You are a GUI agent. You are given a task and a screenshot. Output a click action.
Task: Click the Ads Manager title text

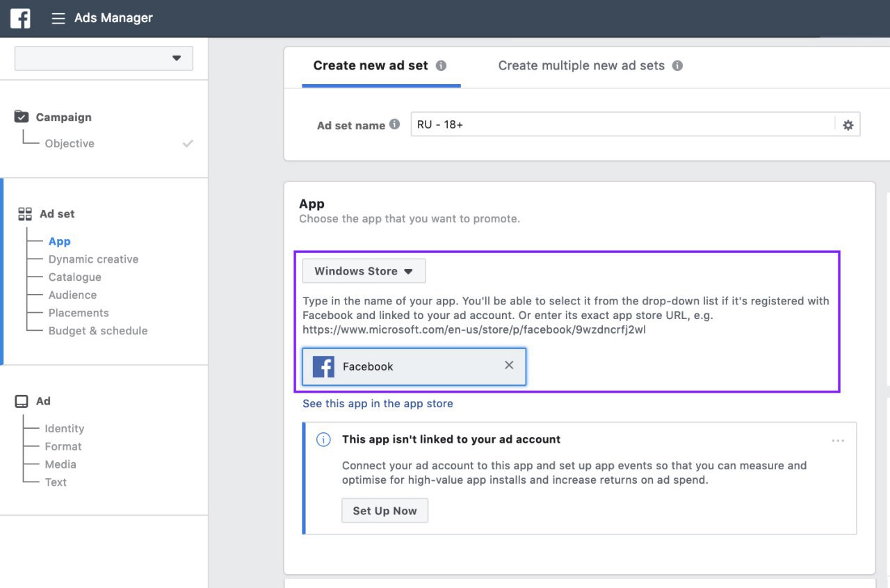click(x=113, y=18)
